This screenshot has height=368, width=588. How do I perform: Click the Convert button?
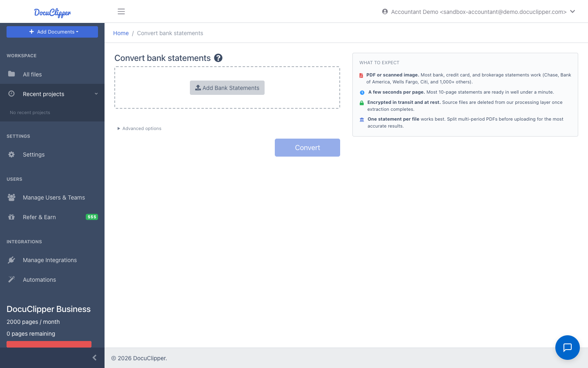point(307,148)
